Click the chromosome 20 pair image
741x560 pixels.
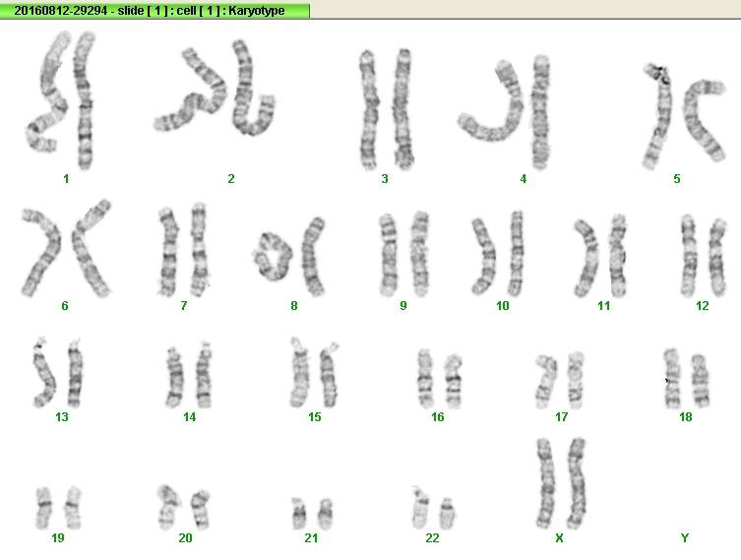pyautogui.click(x=183, y=507)
